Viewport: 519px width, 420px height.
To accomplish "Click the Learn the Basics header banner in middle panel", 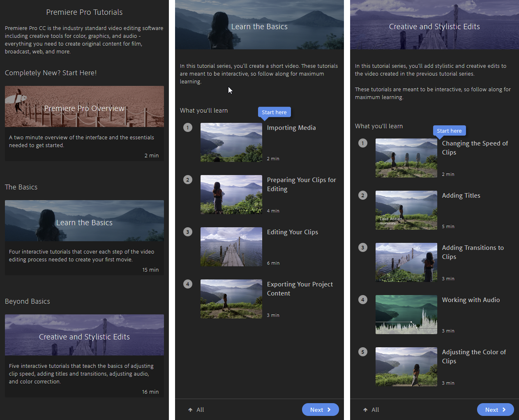I will (259, 25).
